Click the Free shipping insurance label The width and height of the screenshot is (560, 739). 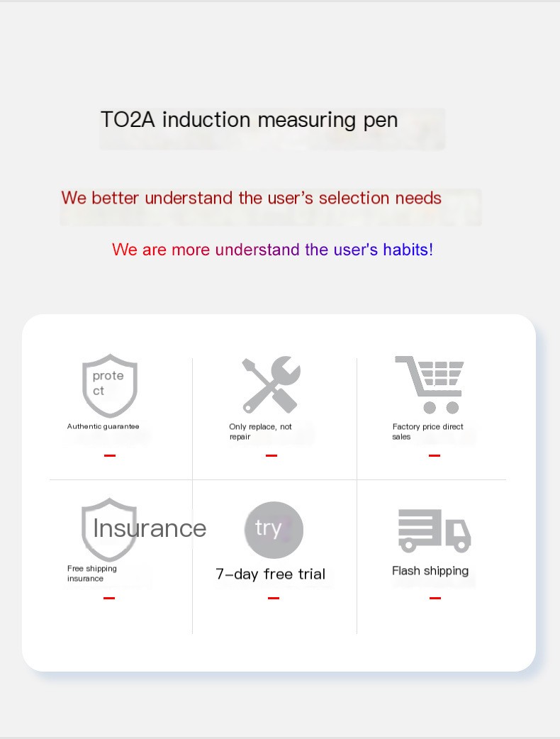click(92, 574)
